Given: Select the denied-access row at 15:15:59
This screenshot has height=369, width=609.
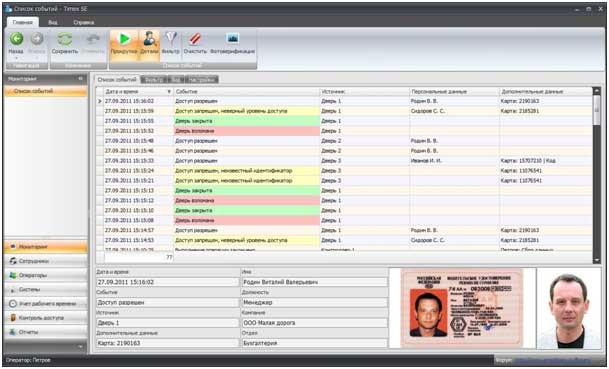Looking at the screenshot, I should [344, 111].
